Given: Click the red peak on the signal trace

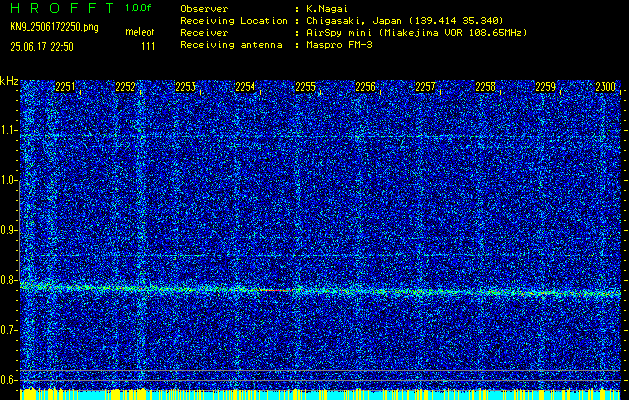Looking at the screenshot, I should click(275, 289).
